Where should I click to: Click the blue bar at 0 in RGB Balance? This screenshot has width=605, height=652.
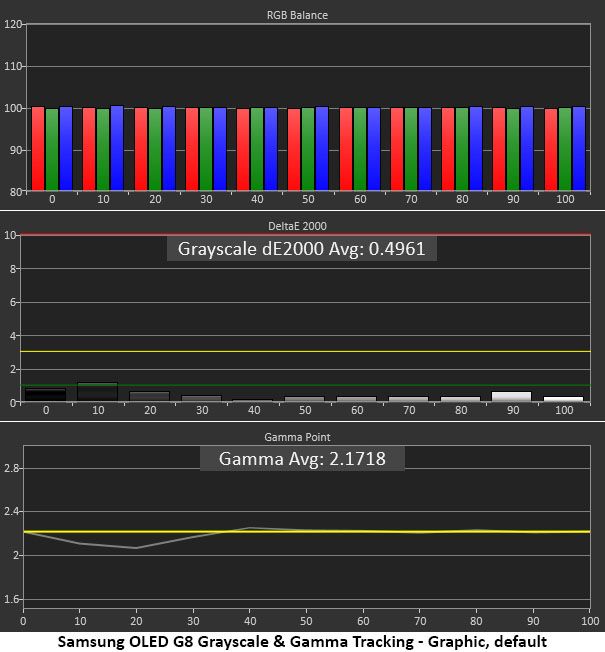[66, 149]
